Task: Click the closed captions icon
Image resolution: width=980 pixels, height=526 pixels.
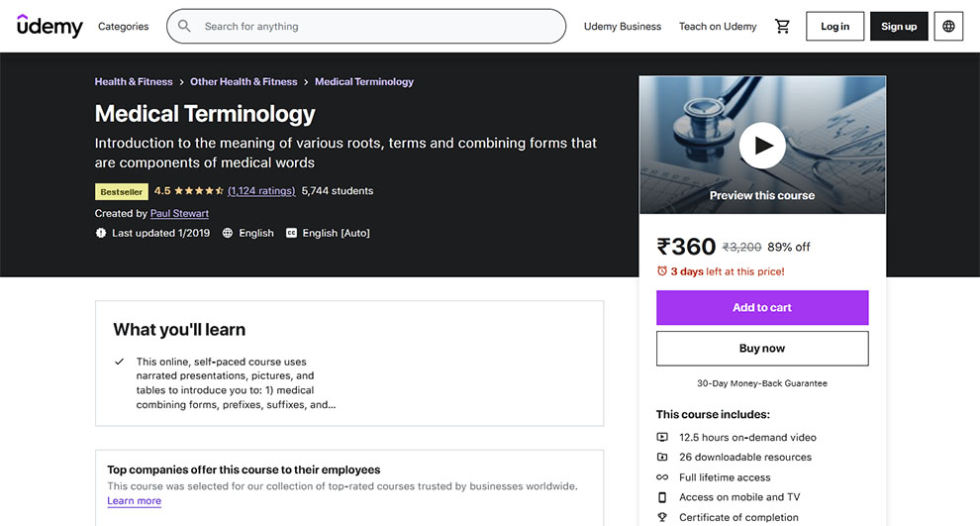Action: 291,233
